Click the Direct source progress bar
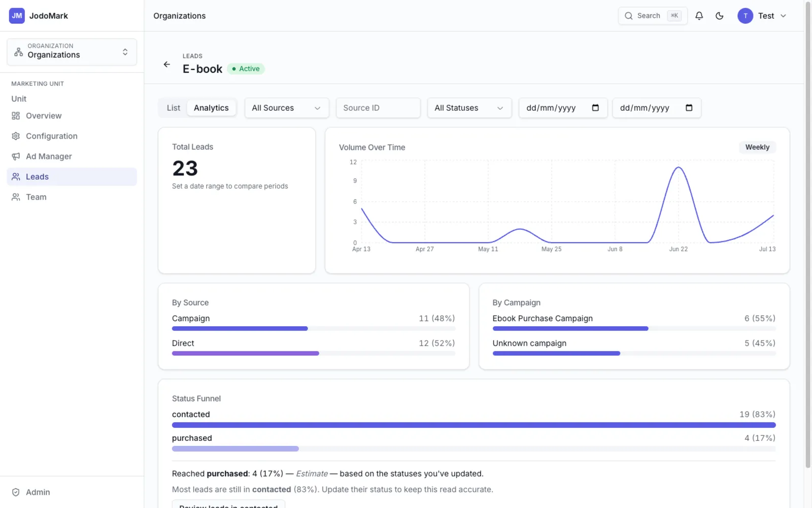This screenshot has width=812, height=508. click(313, 353)
